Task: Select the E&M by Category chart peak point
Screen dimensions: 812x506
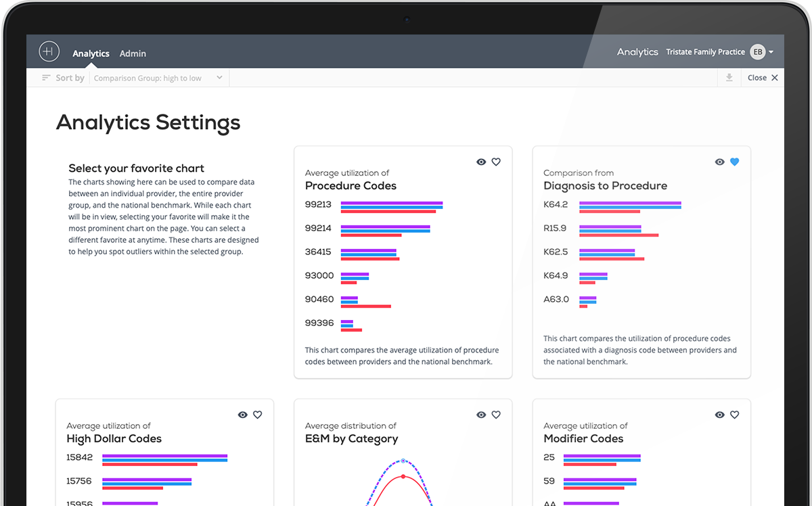Action: [403, 461]
